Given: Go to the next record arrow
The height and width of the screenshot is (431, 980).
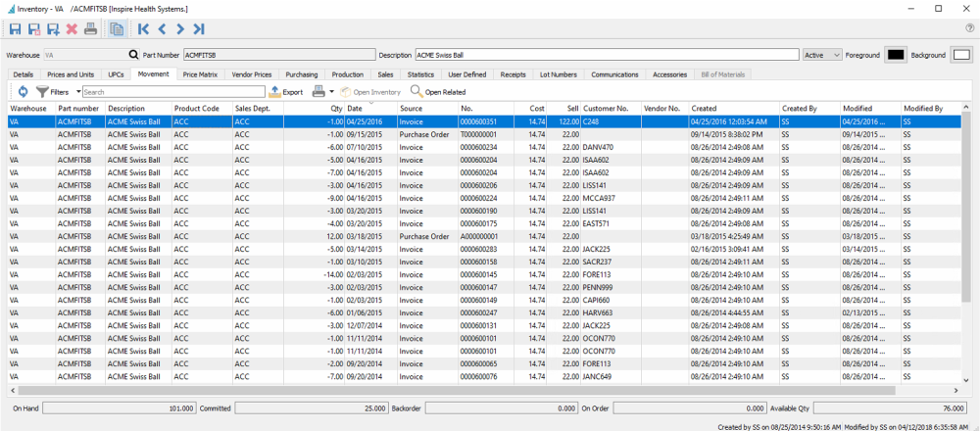Looking at the screenshot, I should [x=181, y=29].
